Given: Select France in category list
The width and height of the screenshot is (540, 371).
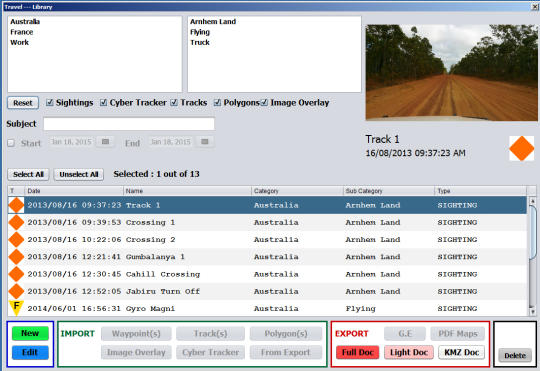Looking at the screenshot, I should (22, 32).
